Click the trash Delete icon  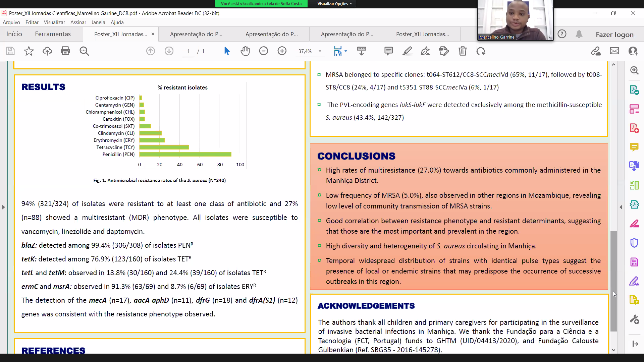click(x=463, y=51)
